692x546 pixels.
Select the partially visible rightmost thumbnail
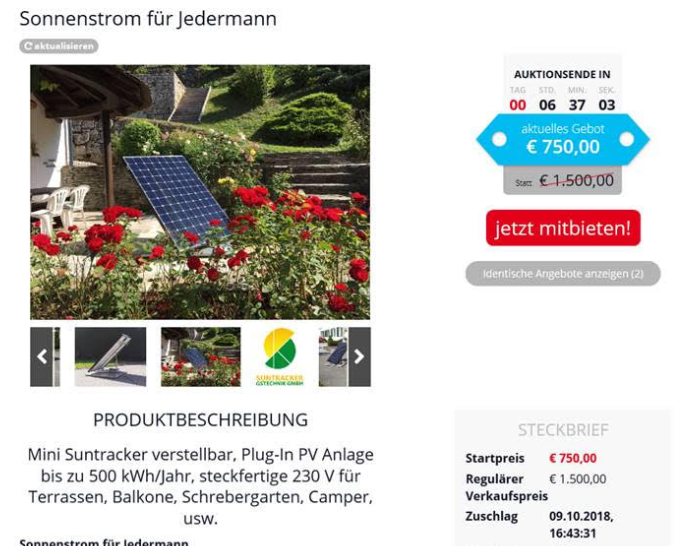pyautogui.click(x=334, y=357)
